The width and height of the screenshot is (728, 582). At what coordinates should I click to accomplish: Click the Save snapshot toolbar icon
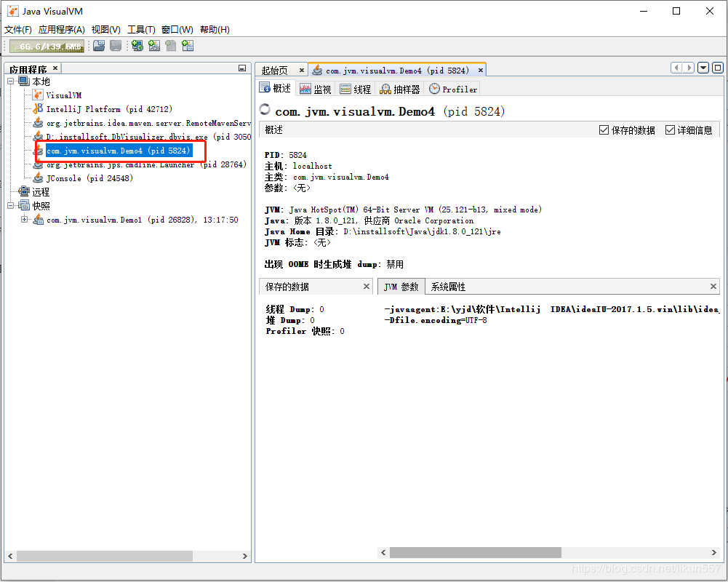point(116,46)
